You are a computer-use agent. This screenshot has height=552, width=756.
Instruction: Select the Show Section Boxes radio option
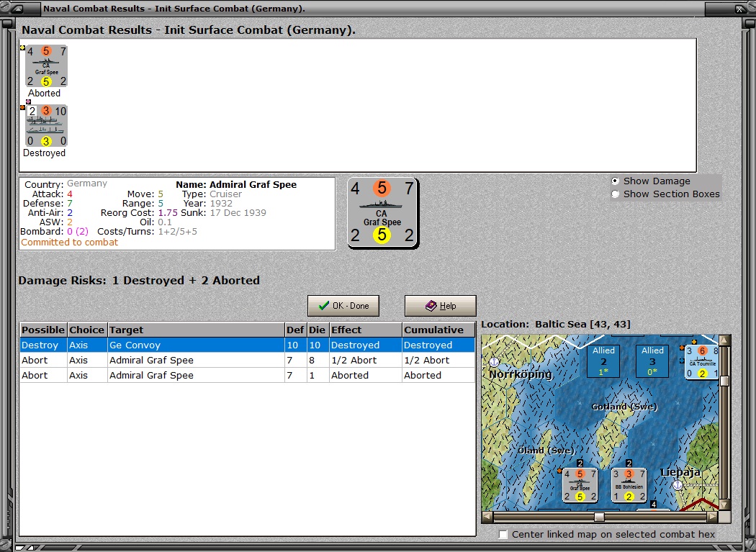pos(615,194)
